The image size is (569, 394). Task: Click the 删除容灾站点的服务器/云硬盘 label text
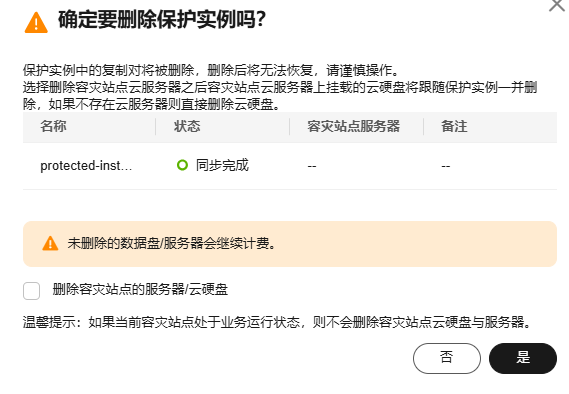pos(140,290)
